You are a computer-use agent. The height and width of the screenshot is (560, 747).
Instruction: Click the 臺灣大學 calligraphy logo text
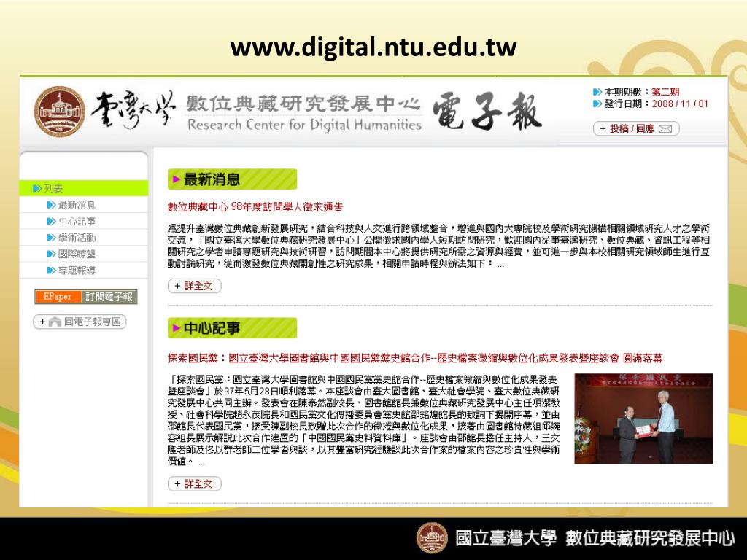tap(133, 110)
